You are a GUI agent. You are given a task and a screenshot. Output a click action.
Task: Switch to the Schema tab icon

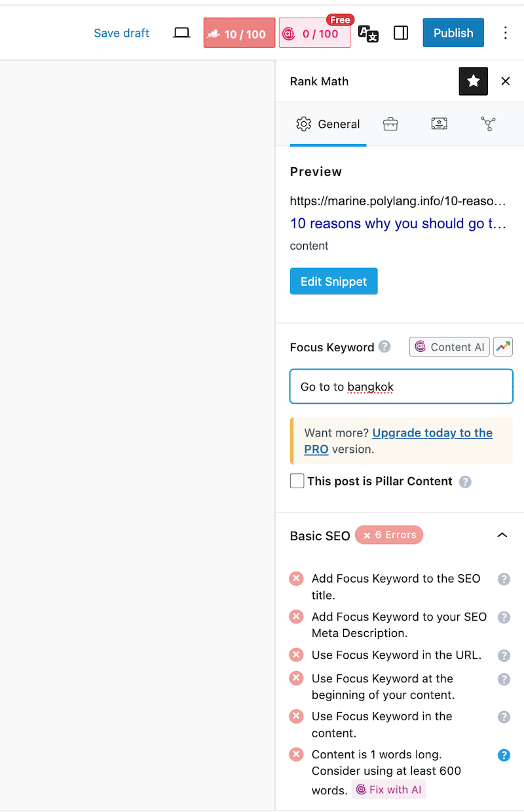click(x=439, y=124)
